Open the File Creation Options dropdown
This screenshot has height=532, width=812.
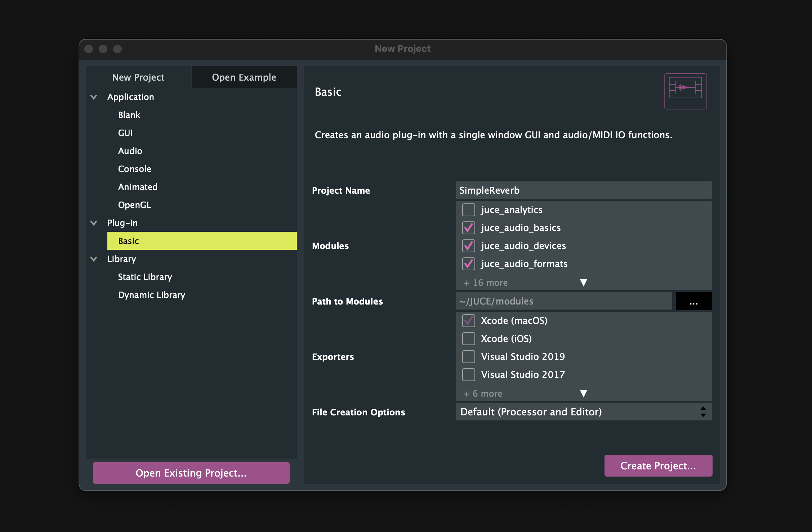point(584,412)
